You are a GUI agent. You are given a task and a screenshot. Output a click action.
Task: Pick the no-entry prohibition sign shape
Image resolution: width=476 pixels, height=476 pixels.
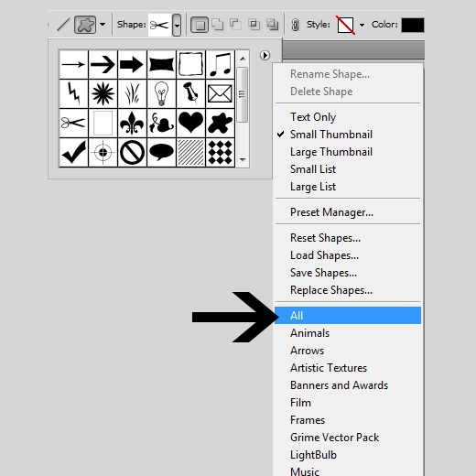tap(132, 152)
